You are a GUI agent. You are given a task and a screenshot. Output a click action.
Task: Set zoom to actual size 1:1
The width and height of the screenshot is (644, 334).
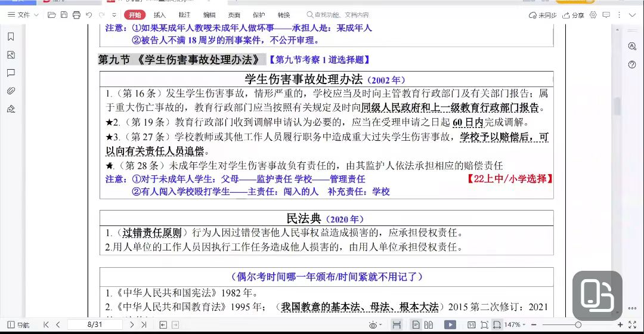pos(472,325)
